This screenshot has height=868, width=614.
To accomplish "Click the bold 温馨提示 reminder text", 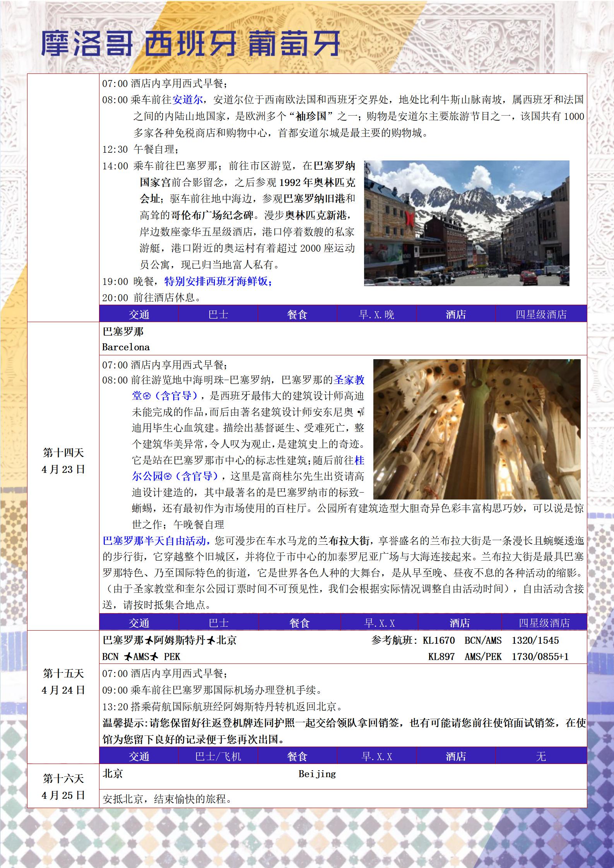I will [x=344, y=731].
